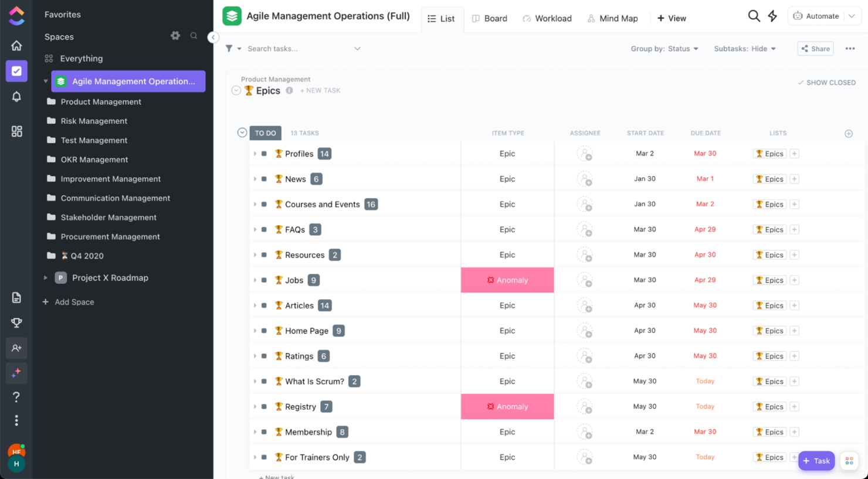Click assignee icon for Membership row
Image resolution: width=868 pixels, height=479 pixels.
585,432
